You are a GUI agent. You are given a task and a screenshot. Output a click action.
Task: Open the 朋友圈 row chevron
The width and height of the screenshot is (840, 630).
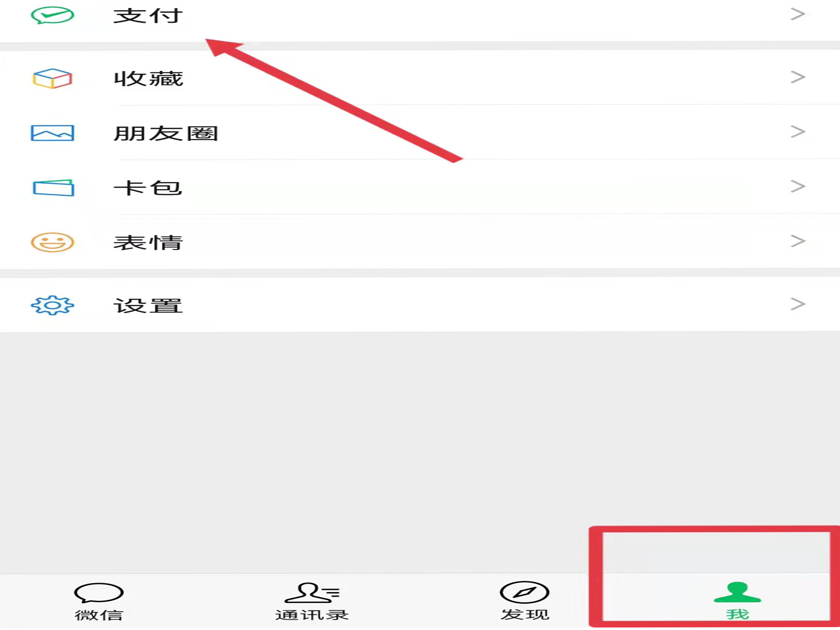798,132
